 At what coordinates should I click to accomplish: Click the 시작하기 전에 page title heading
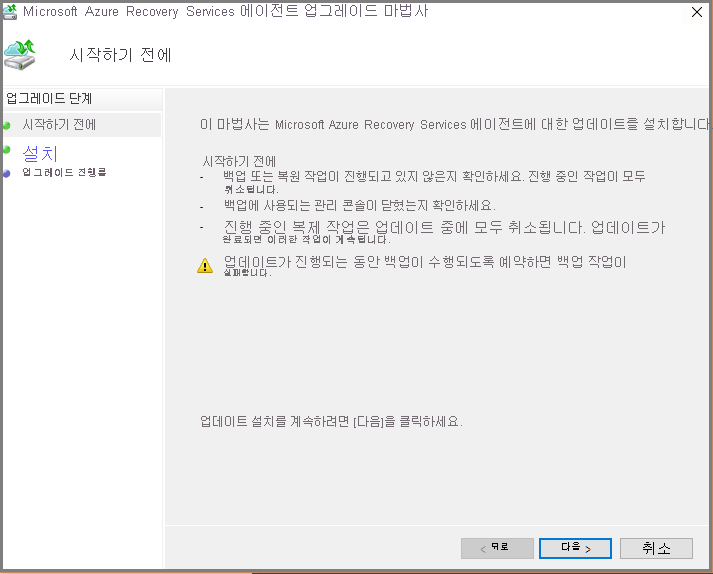tap(121, 55)
